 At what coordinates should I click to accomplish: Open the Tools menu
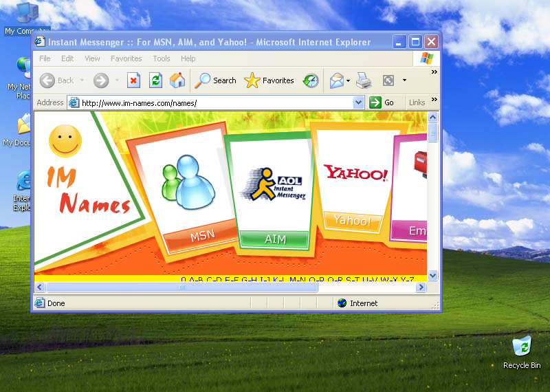[162, 58]
